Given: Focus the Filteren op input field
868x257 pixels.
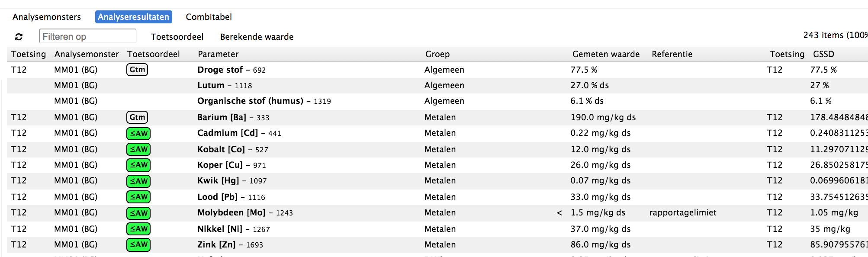Looking at the screenshot, I should (88, 36).
